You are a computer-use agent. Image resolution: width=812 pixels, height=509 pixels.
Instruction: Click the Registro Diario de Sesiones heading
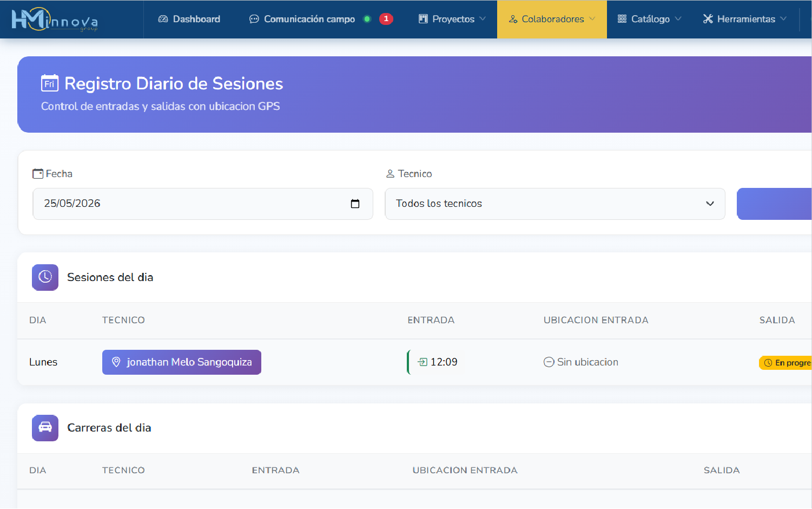(x=174, y=83)
